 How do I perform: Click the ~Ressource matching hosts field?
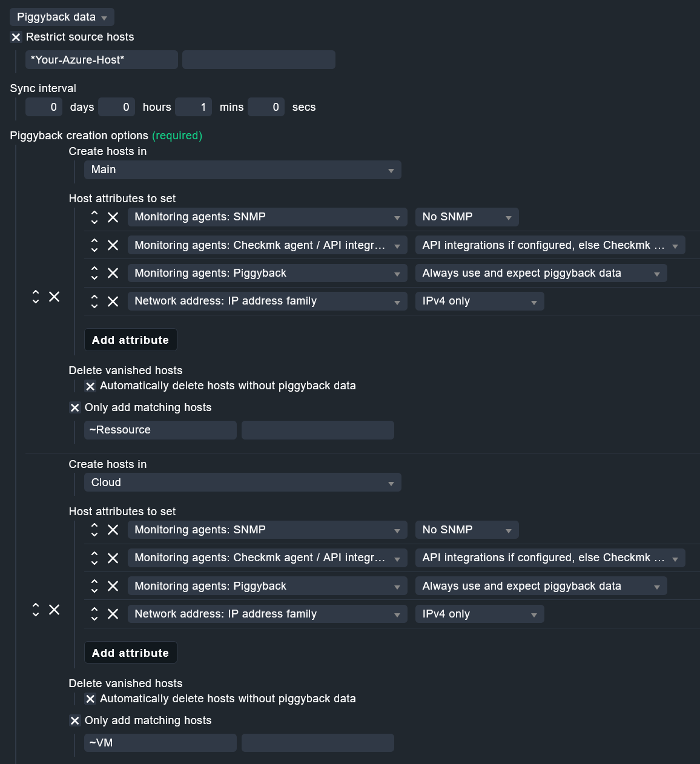[160, 430]
